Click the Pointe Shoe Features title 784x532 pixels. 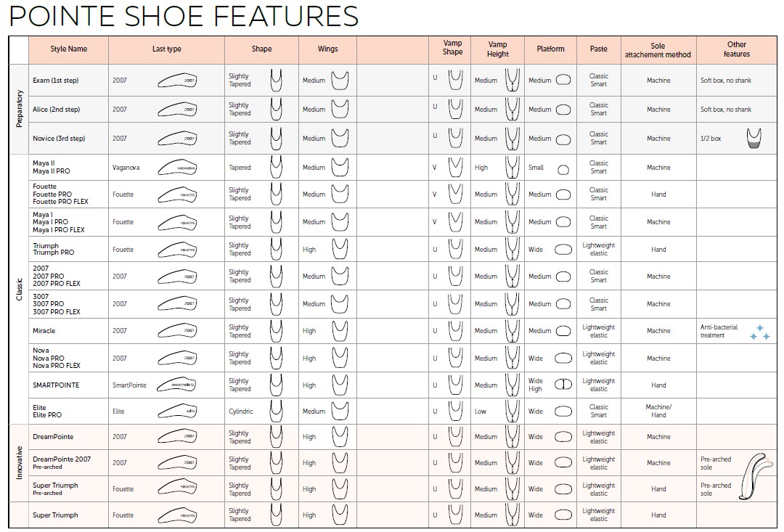[x=184, y=16]
